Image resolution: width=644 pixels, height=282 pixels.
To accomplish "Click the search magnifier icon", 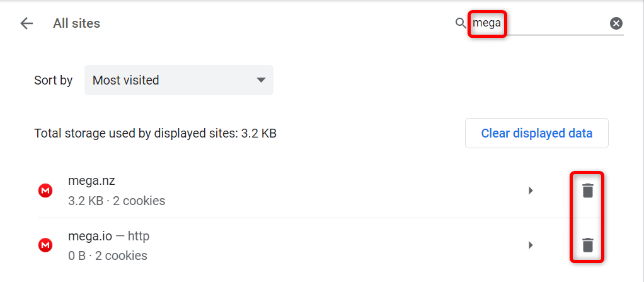I will click(461, 23).
